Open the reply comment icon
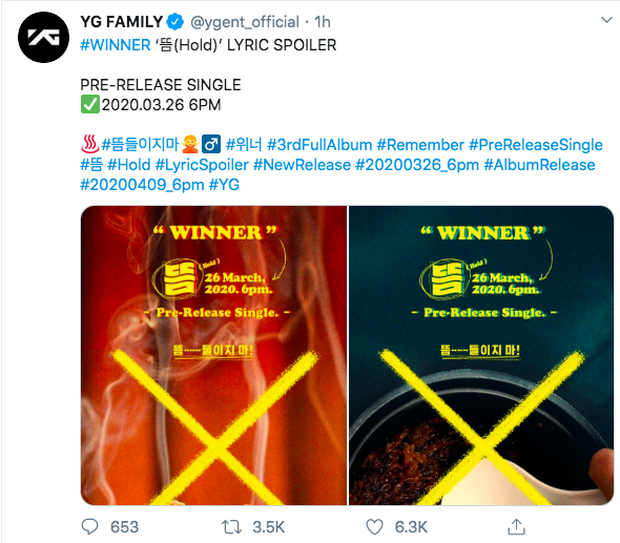 point(90,527)
